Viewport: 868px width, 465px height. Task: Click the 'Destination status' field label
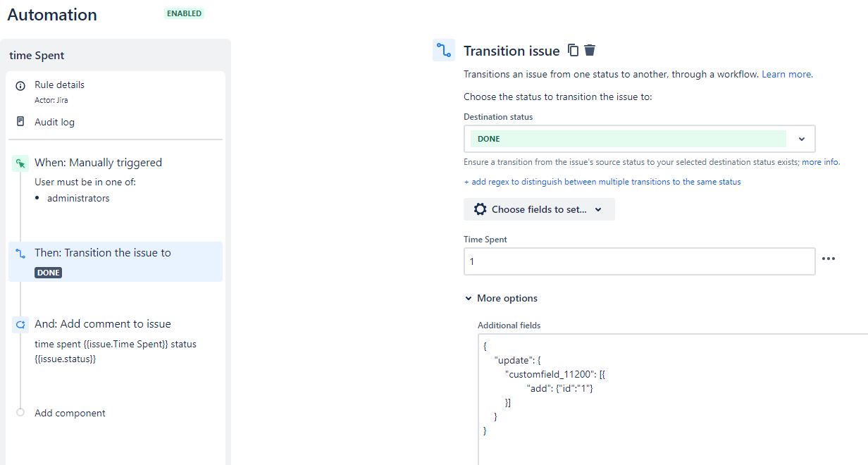tap(498, 117)
